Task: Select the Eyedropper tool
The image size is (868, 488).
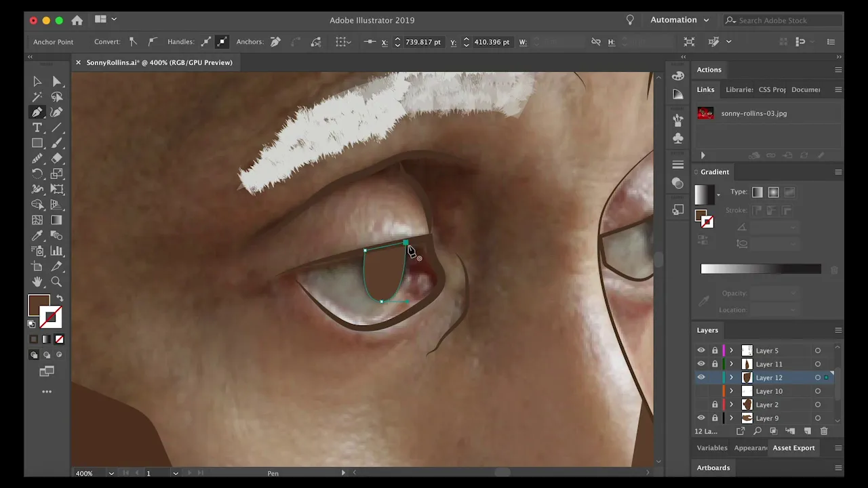Action: coord(37,236)
